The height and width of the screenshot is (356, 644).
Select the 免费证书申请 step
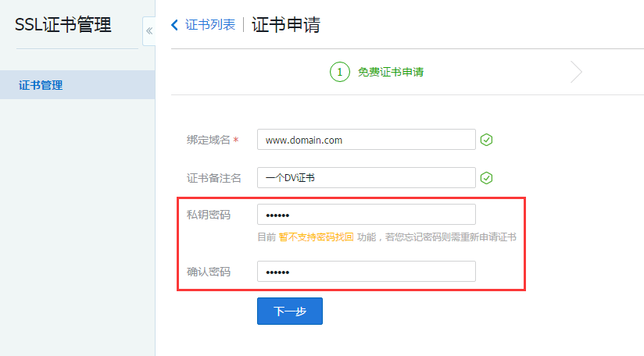(391, 72)
